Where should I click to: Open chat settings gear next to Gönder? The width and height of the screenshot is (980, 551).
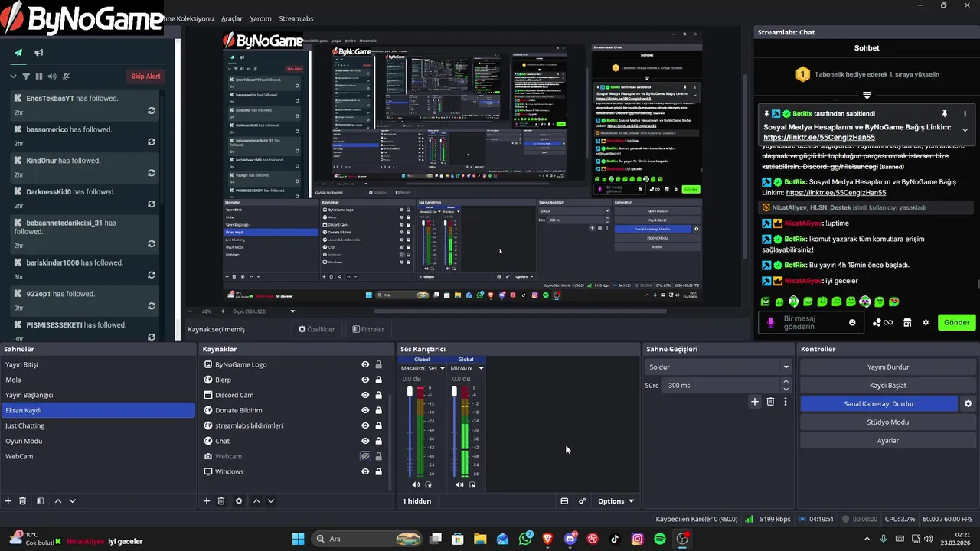tap(926, 322)
